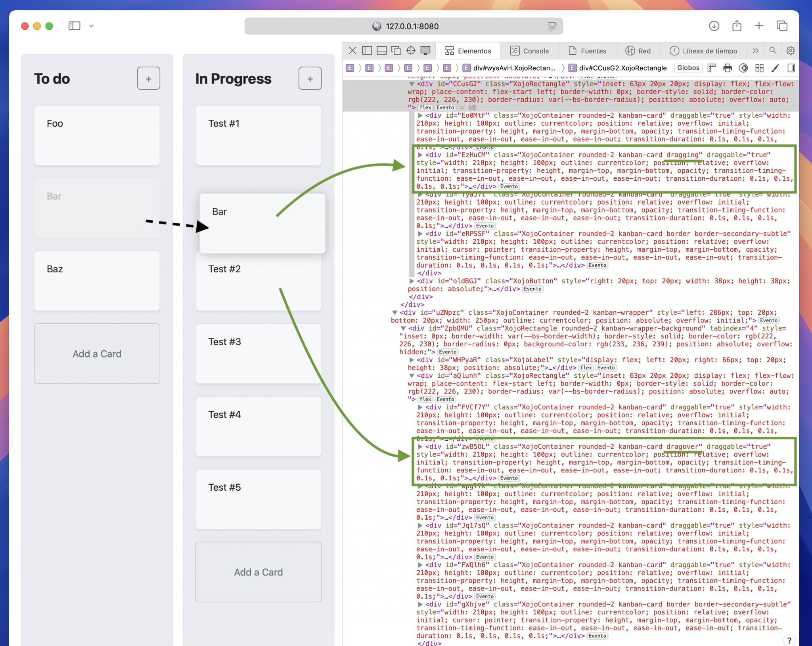Switch to the Consola tab
This screenshot has height=646, width=812.
529,51
